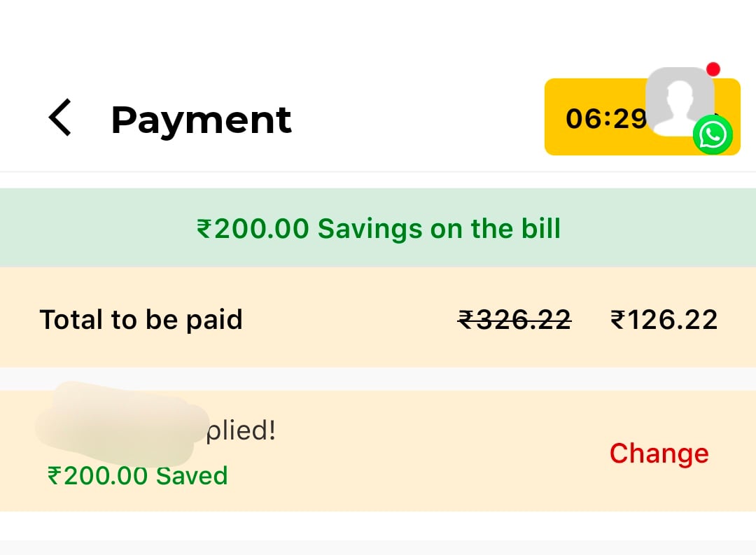
Task: Tap the word 'Saved' under the coupon
Action: click(x=191, y=476)
